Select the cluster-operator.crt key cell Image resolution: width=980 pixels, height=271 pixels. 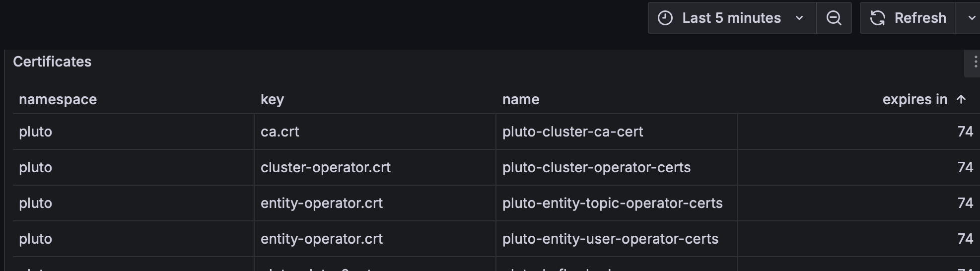tap(375, 167)
